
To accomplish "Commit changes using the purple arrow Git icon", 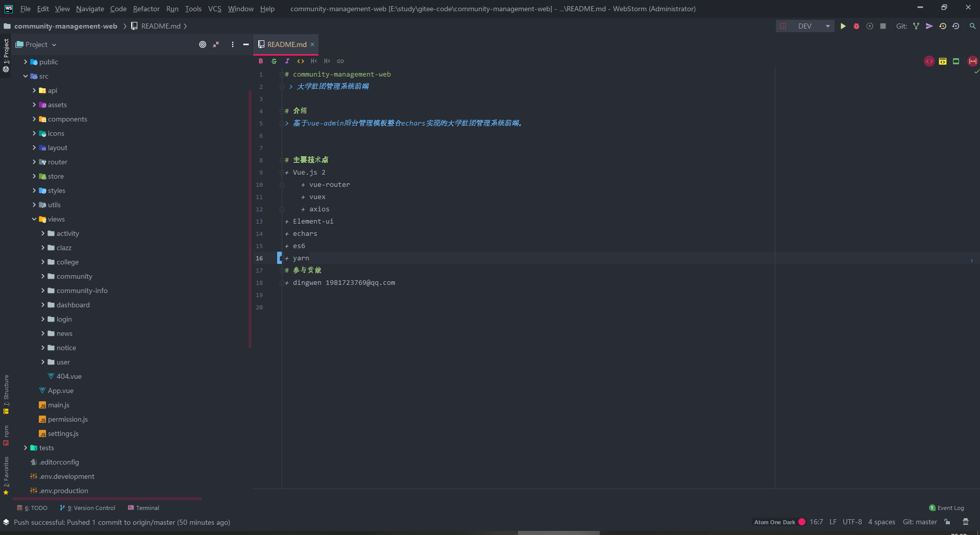I will (x=929, y=26).
